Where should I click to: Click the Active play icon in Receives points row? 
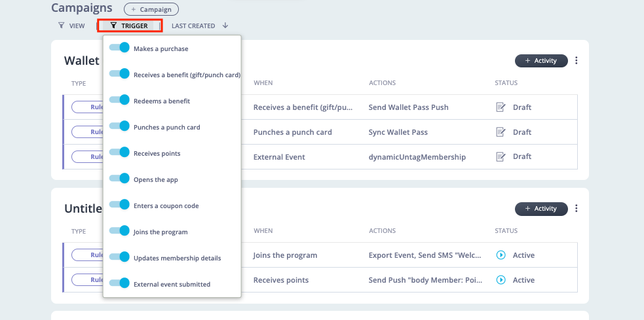tap(501, 280)
